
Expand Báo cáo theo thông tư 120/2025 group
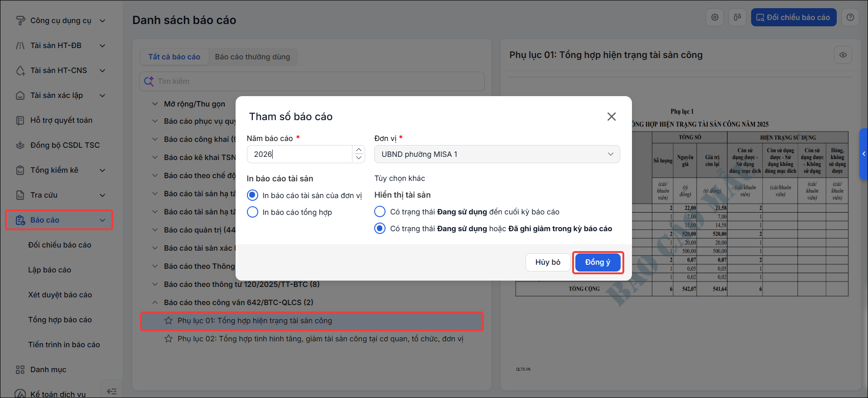[x=155, y=284]
